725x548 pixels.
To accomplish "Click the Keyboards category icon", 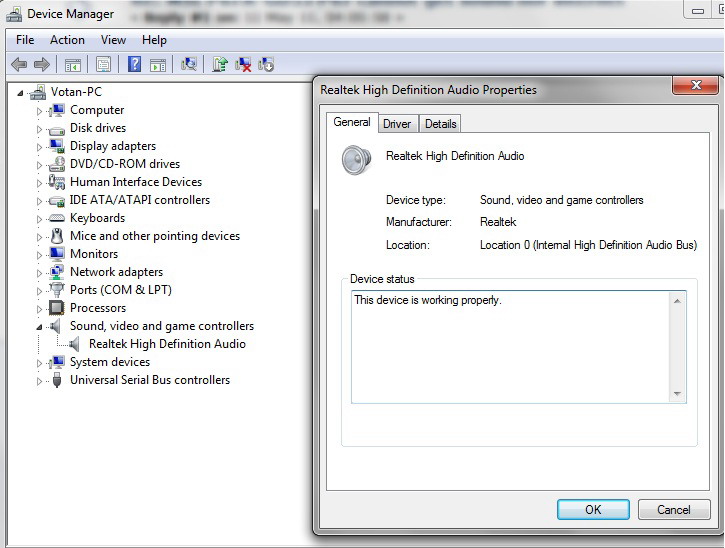I will [56, 218].
